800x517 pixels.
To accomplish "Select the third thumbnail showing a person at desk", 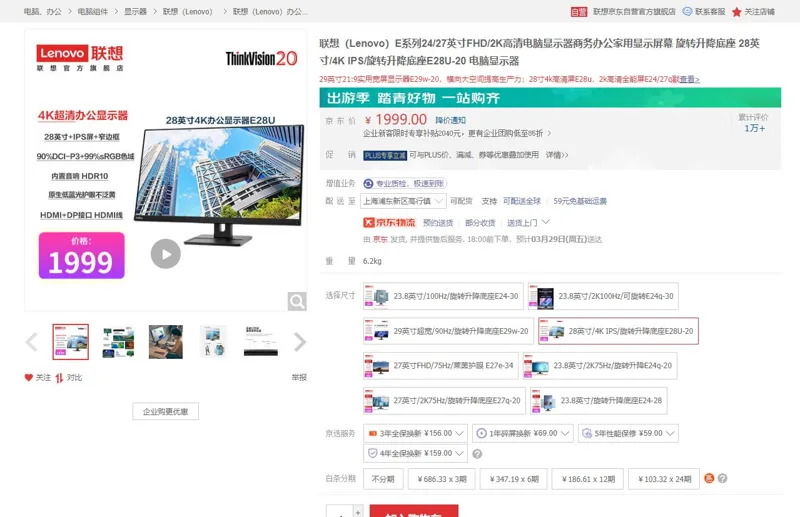I will (x=165, y=341).
